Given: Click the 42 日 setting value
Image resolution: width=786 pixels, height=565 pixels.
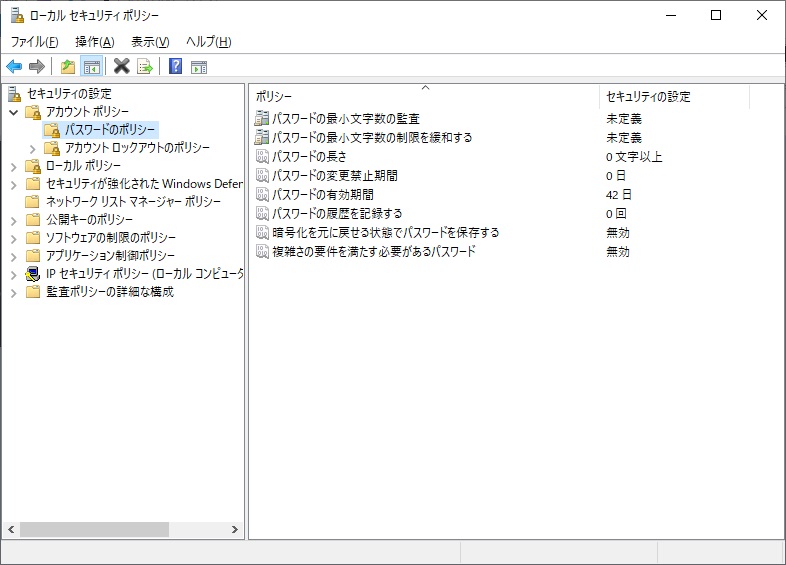Looking at the screenshot, I should pyautogui.click(x=619, y=195).
